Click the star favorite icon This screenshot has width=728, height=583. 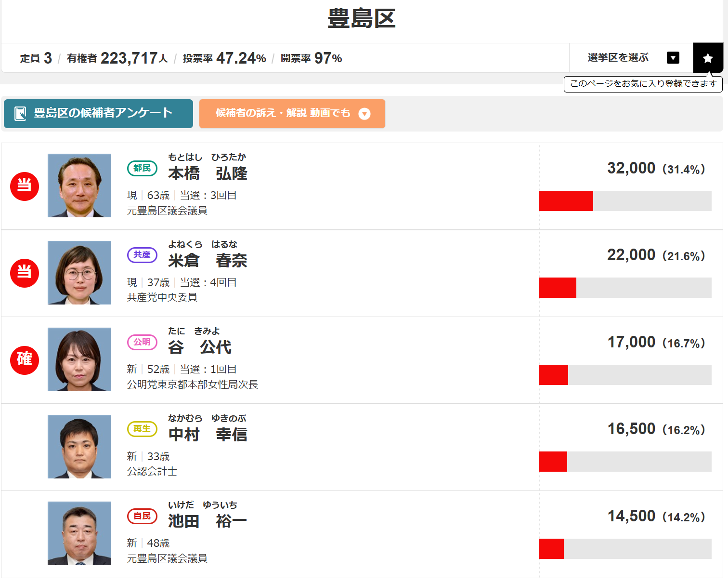(x=708, y=58)
